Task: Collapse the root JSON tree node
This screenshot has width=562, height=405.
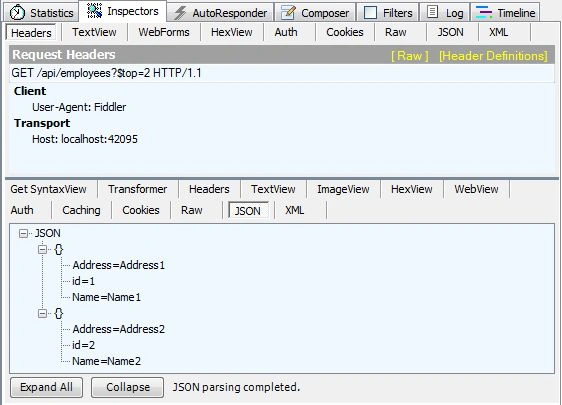Action: (x=23, y=234)
